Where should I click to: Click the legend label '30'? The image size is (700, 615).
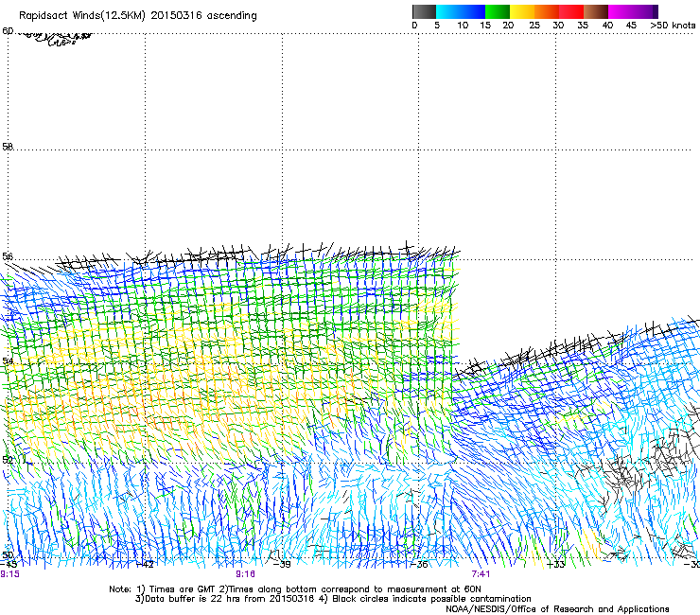[558, 26]
